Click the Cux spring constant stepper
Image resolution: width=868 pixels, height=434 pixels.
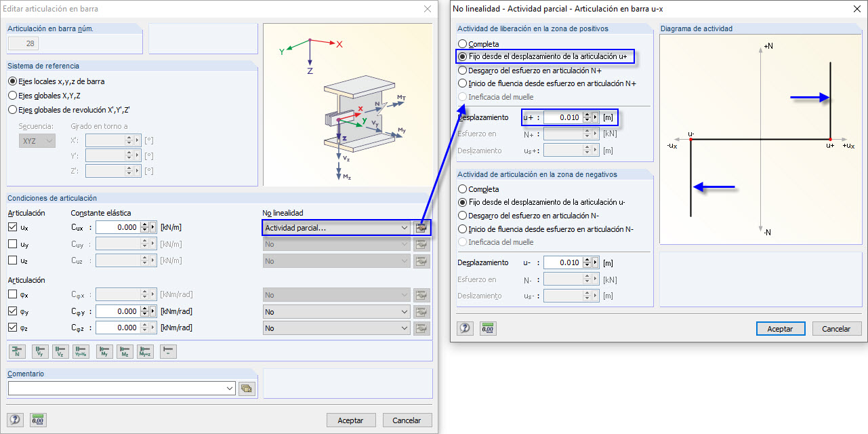[x=144, y=228]
